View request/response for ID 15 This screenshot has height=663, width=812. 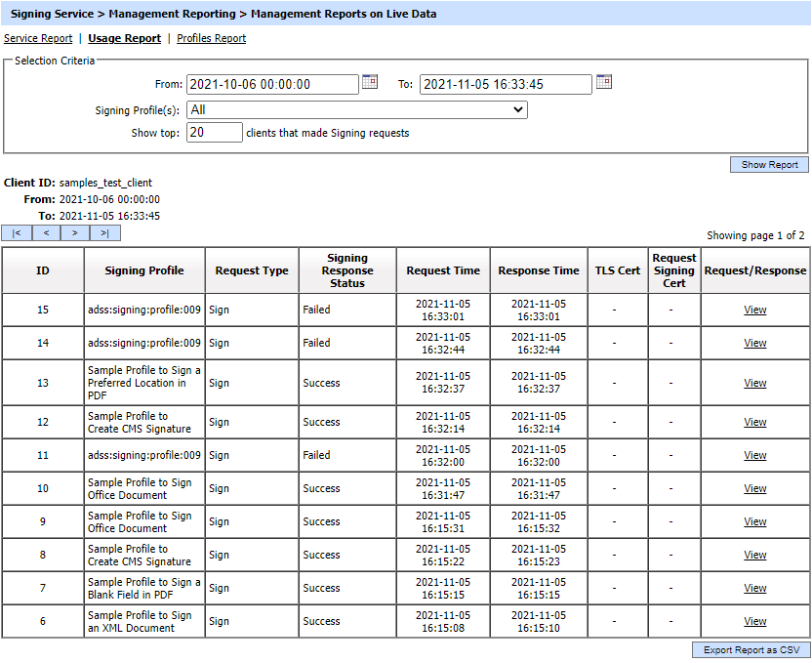[x=755, y=311]
